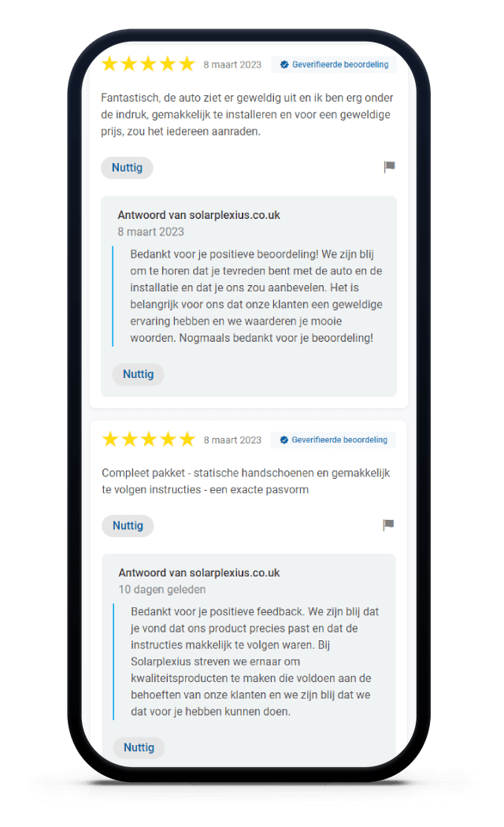Mark the first customer review as Nuttig
The width and height of the screenshot is (504, 827).
point(127,168)
